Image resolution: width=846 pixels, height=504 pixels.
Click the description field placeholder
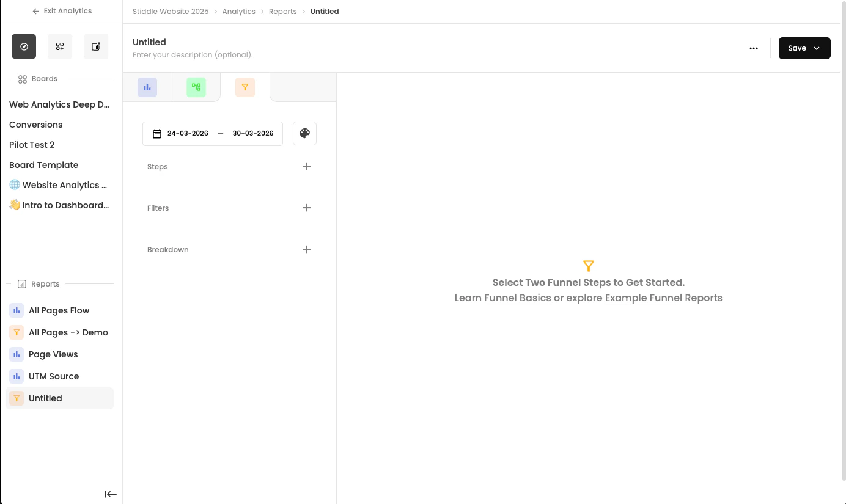coord(193,55)
